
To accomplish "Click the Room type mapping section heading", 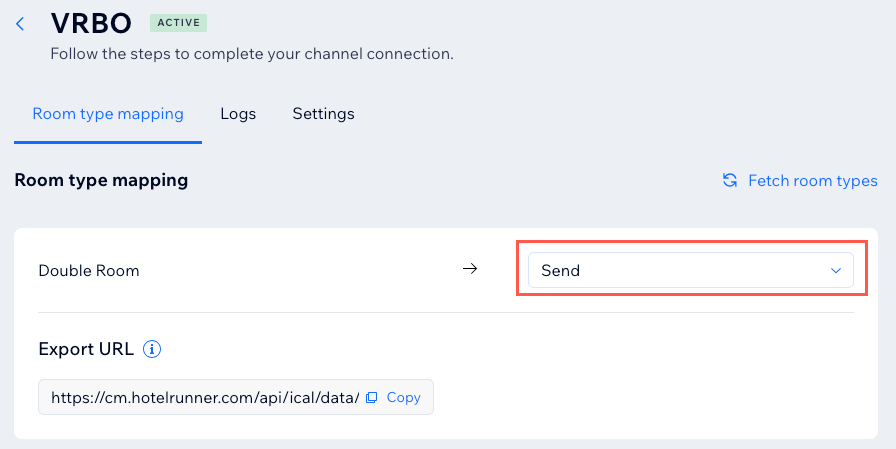I will pos(101,180).
